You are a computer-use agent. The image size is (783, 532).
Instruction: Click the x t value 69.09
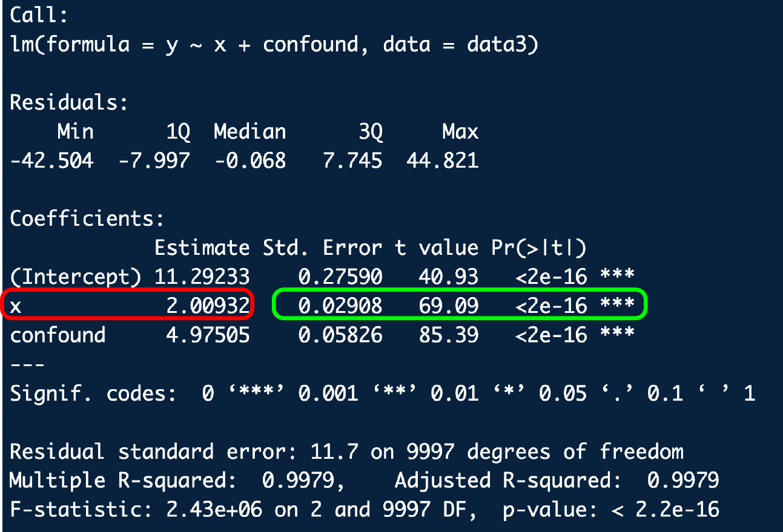[x=448, y=306]
